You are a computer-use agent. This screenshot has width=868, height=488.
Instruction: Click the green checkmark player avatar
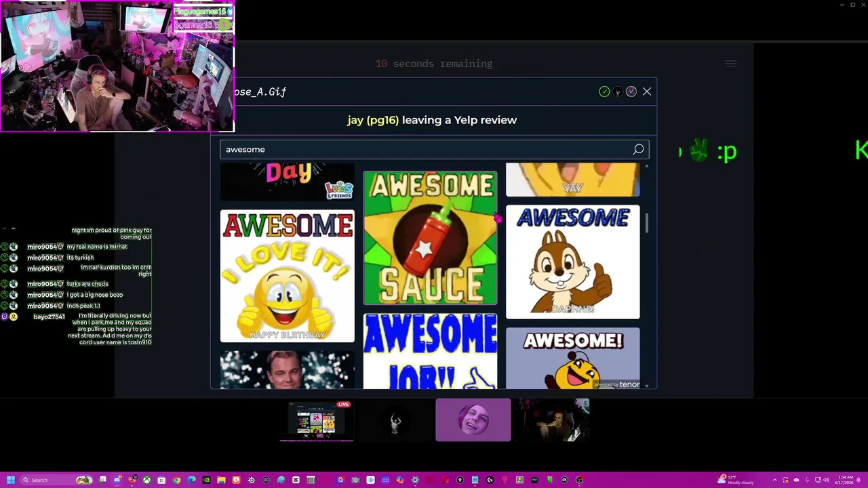[x=604, y=91]
